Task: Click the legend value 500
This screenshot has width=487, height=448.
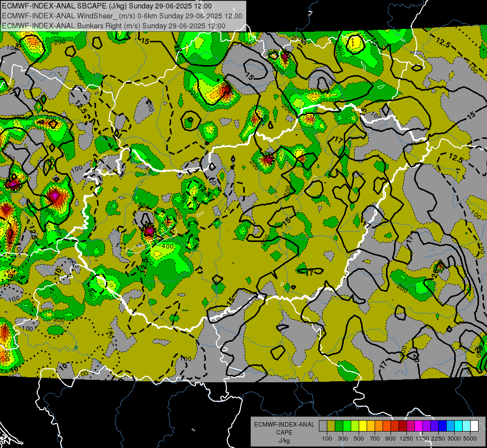Action: coord(359,439)
